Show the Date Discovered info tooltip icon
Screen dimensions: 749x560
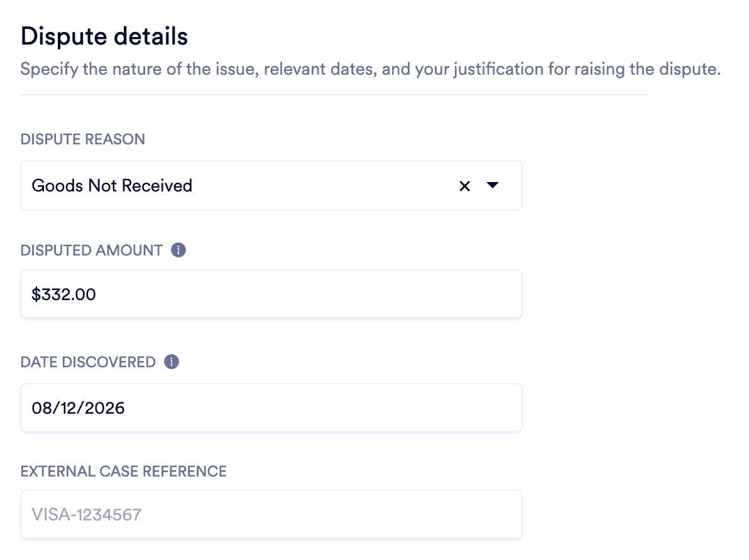(172, 362)
